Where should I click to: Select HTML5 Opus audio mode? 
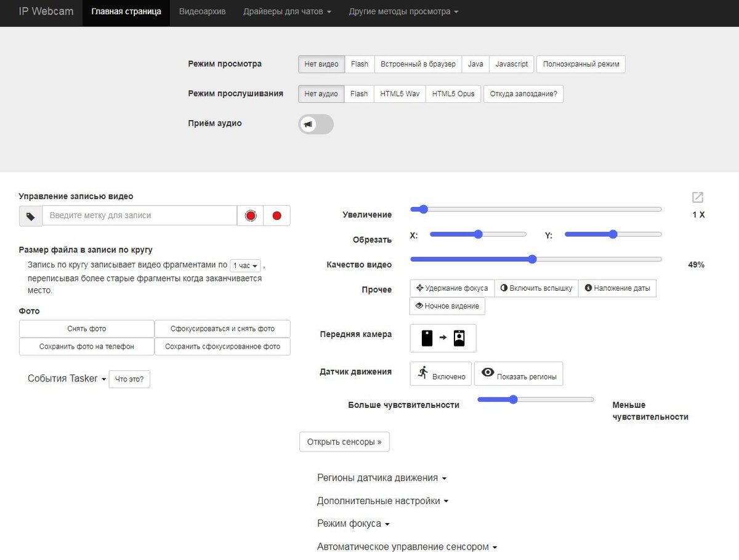(453, 94)
